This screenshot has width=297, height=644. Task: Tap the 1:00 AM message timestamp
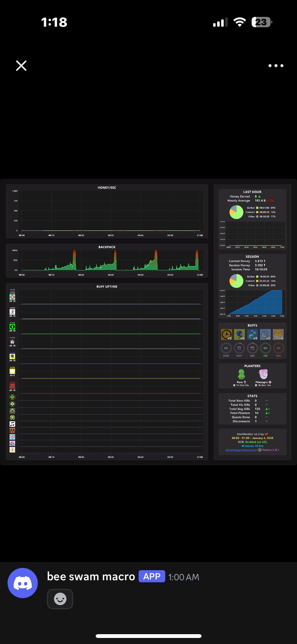(x=184, y=577)
